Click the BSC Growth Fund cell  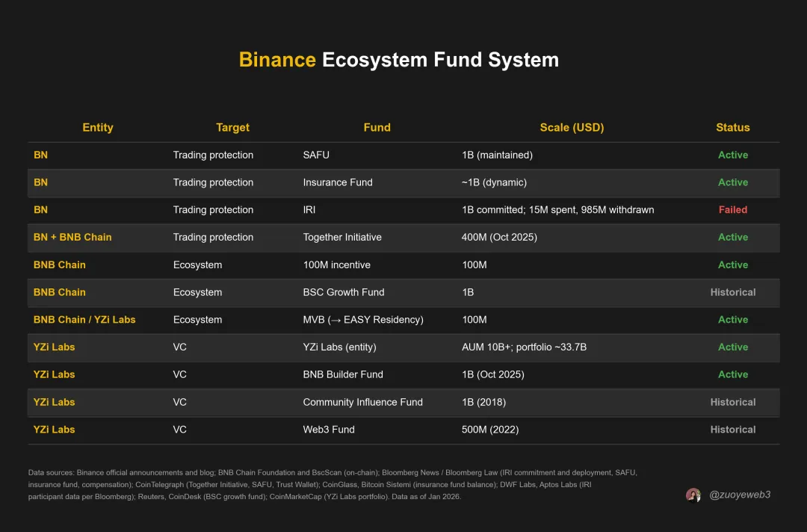344,292
